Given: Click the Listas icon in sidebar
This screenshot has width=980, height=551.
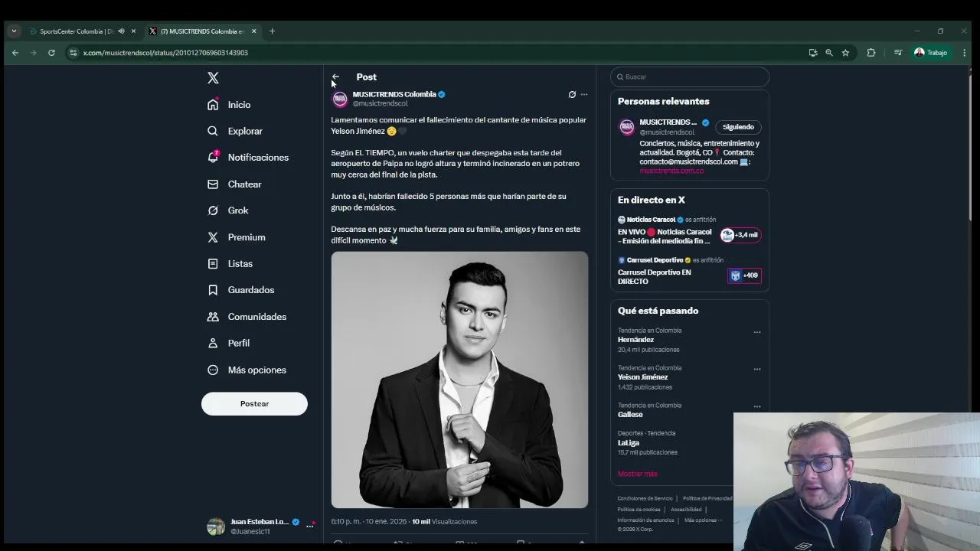Looking at the screenshot, I should click(213, 263).
